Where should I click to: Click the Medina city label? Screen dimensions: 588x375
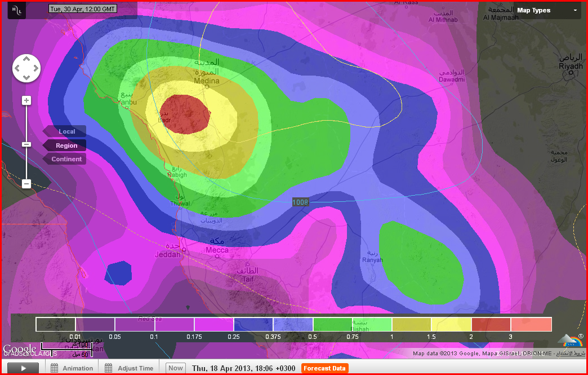[207, 81]
